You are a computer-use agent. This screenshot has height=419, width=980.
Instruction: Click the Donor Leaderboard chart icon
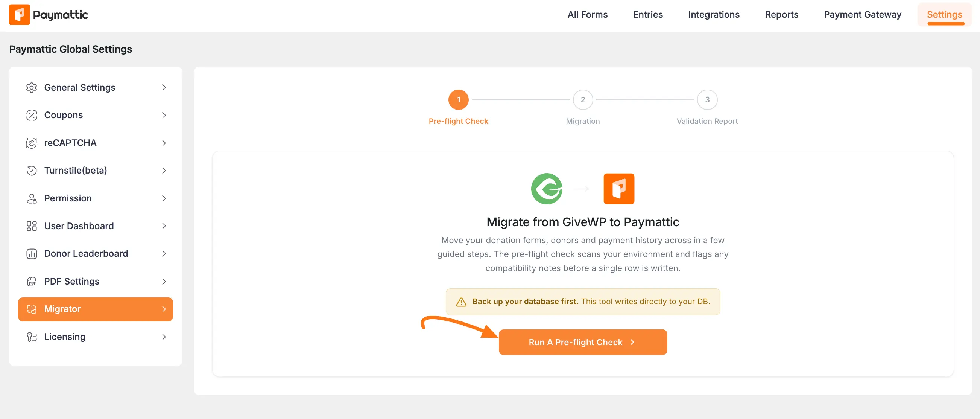32,253
